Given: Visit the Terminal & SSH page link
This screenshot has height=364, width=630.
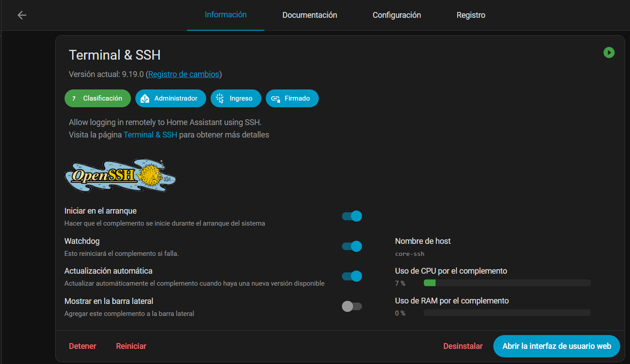Looking at the screenshot, I should [x=150, y=134].
